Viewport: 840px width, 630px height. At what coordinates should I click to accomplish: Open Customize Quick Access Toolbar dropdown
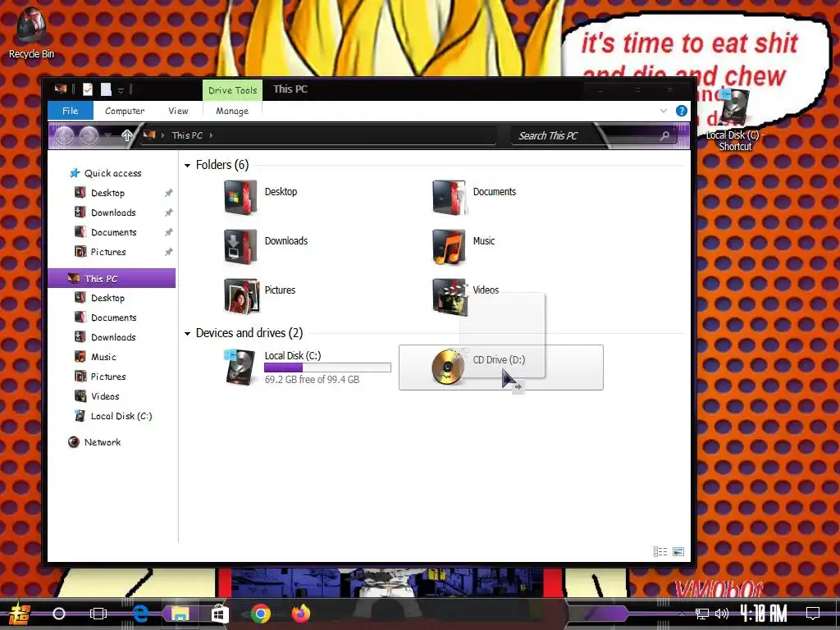pyautogui.click(x=121, y=90)
